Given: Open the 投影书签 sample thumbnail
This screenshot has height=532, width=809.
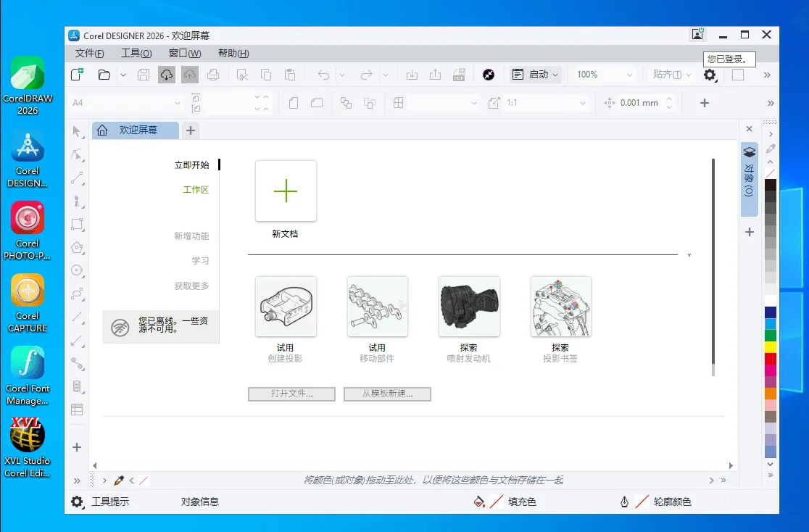Looking at the screenshot, I should click(x=561, y=307).
